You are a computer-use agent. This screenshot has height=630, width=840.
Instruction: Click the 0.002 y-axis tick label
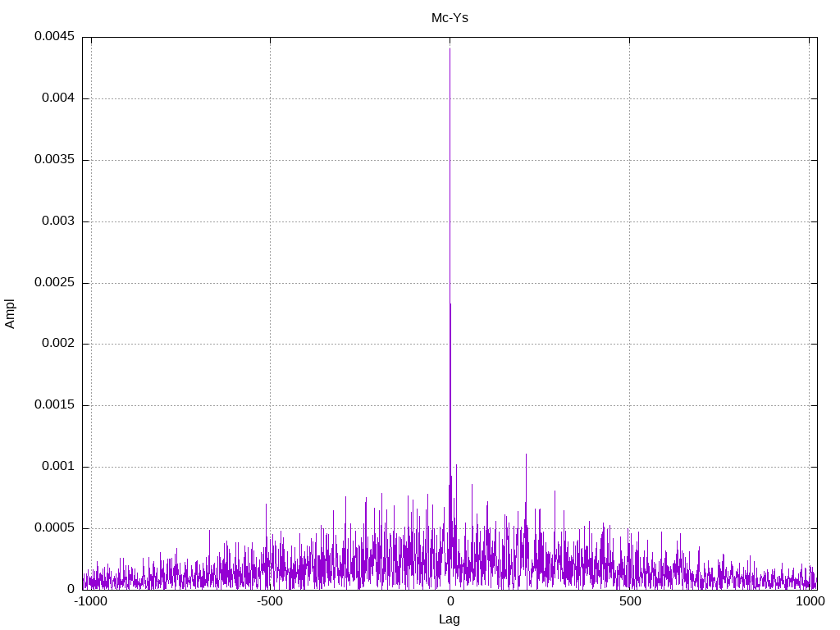pyautogui.click(x=57, y=344)
